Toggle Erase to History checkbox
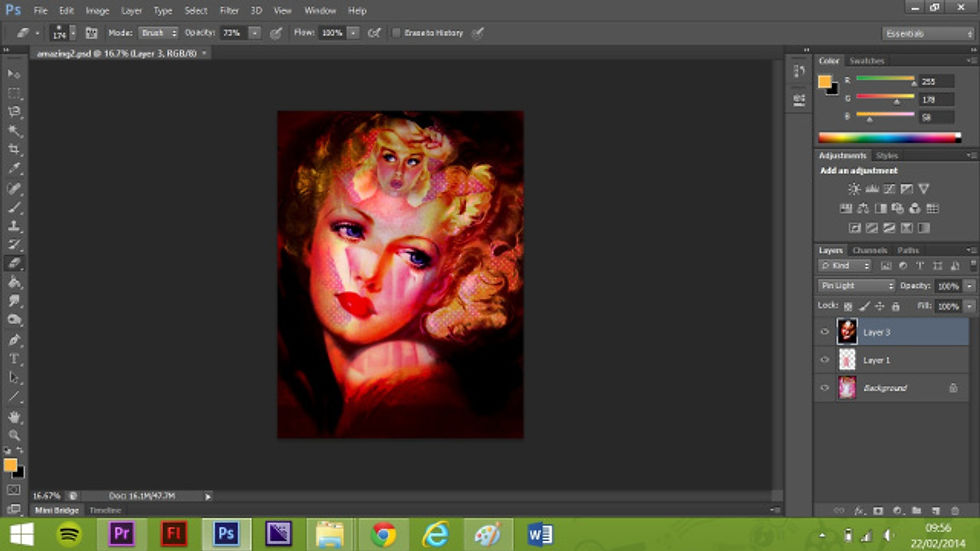Viewport: 980px width, 551px height. click(396, 33)
